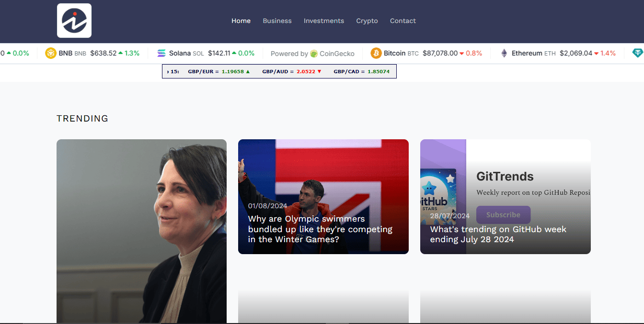Click the CoinGecko gecko logo
644x324 pixels.
point(314,54)
